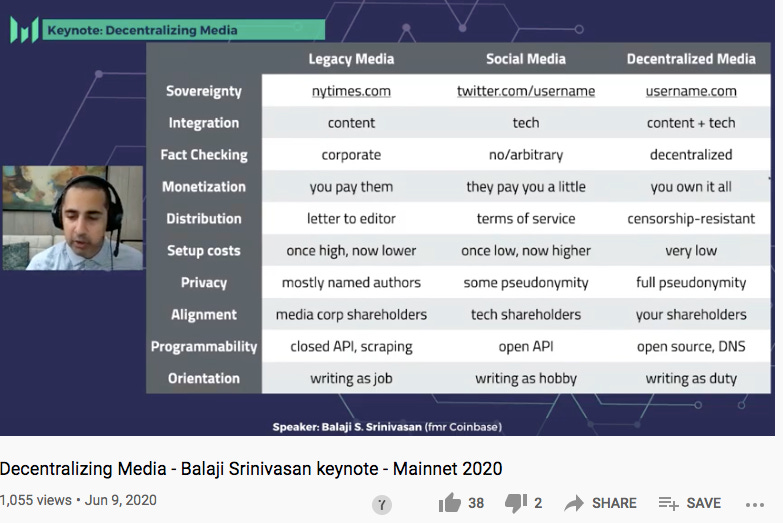Click the 'Privacy' row label

[204, 283]
